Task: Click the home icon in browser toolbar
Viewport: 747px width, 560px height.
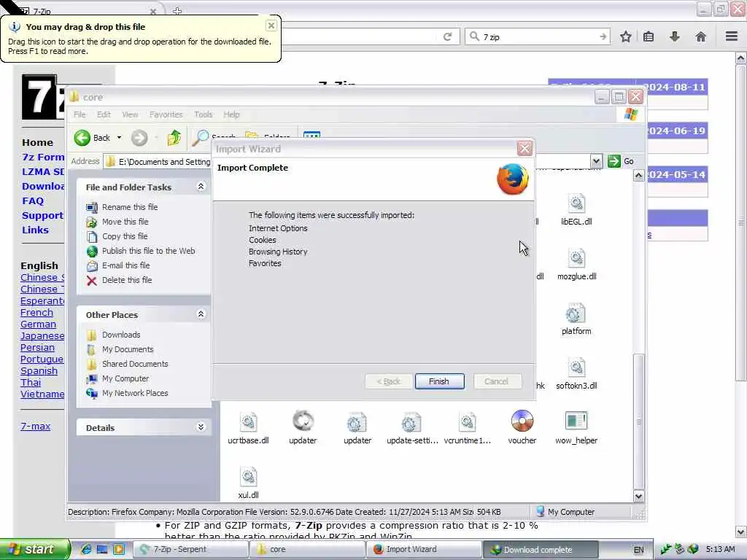Action: coord(701,36)
